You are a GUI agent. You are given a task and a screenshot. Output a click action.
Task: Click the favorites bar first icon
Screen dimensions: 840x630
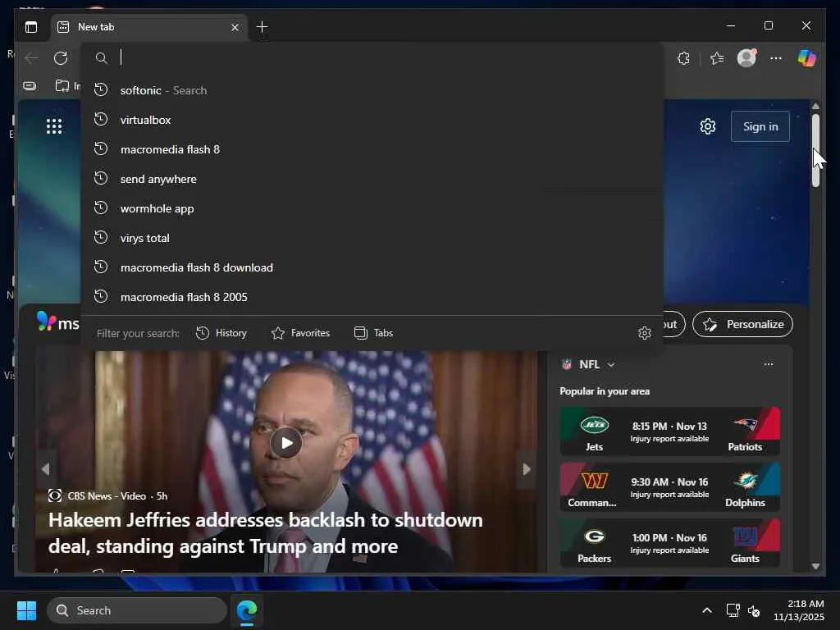30,85
